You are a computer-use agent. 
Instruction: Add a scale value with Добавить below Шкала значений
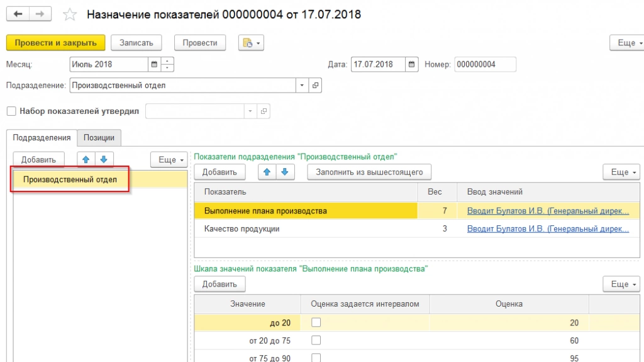point(219,285)
